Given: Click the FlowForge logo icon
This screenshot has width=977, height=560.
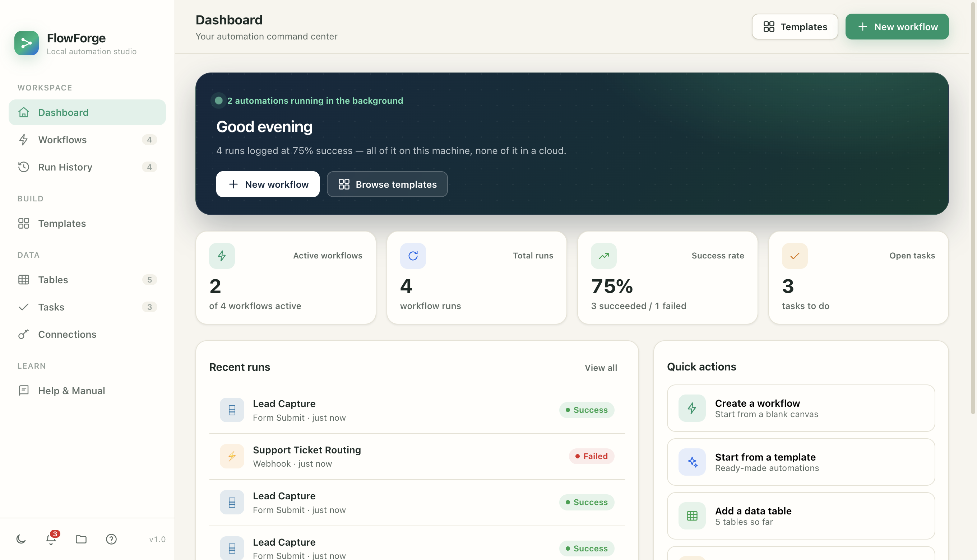Looking at the screenshot, I should coord(27,43).
